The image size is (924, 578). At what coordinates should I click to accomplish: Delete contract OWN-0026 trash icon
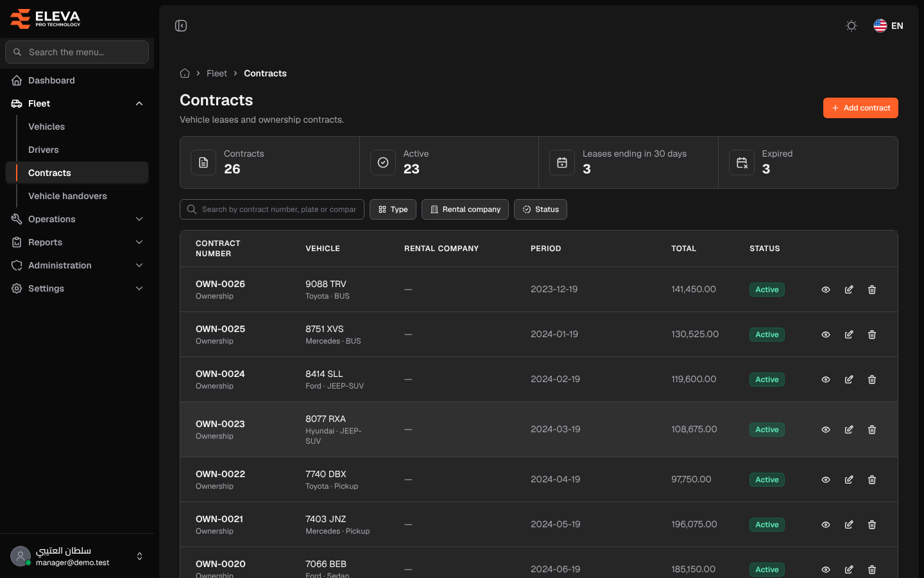tap(872, 290)
